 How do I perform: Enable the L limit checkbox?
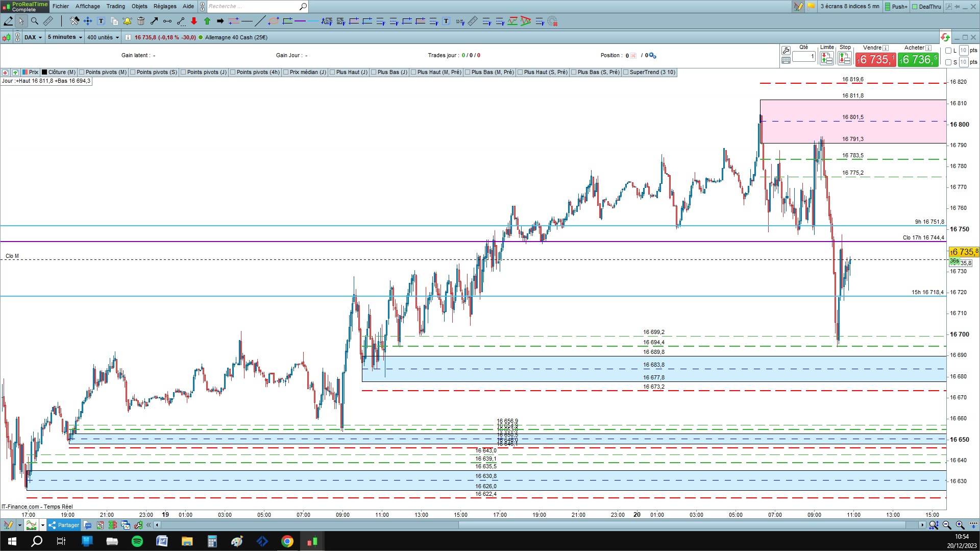(x=948, y=51)
